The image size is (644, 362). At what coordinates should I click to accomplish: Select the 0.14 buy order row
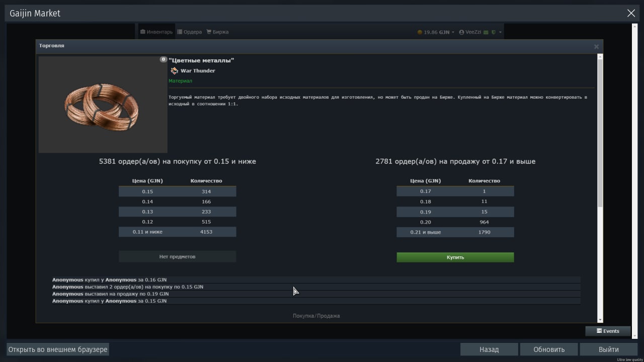(x=177, y=201)
